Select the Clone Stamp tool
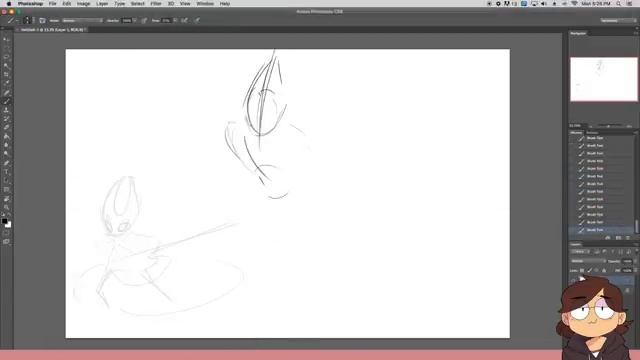Viewport: 640px width, 360px height. tap(6, 110)
